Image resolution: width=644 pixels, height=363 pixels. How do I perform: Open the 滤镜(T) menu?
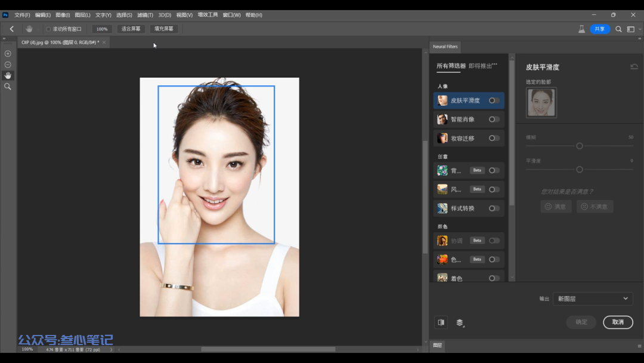(145, 15)
